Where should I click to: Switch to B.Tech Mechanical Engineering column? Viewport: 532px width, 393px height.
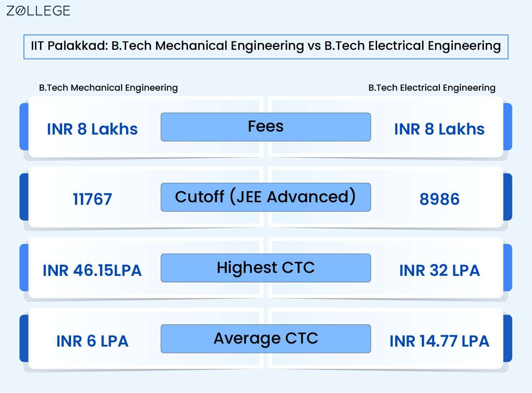[109, 88]
